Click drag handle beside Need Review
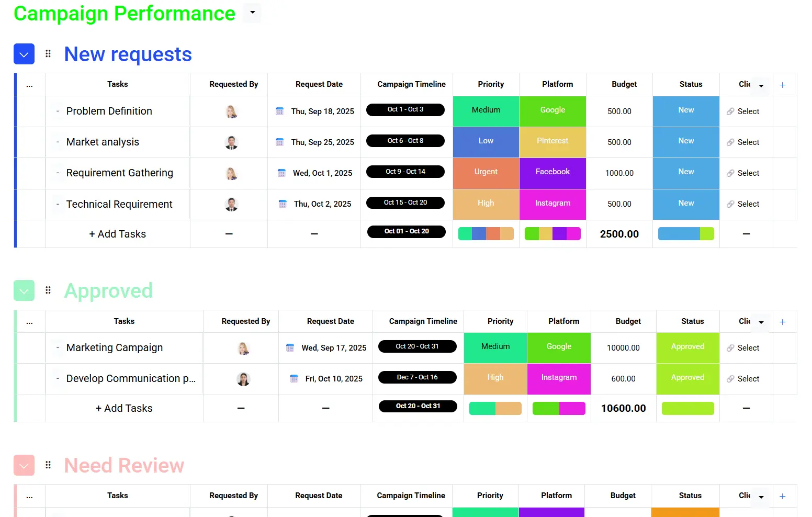The height and width of the screenshot is (517, 812). click(48, 465)
